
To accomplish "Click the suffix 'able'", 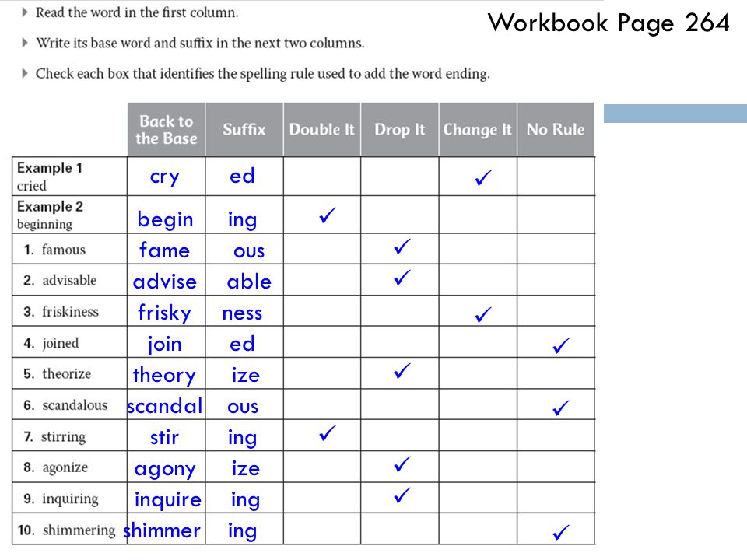I will coord(249,282).
